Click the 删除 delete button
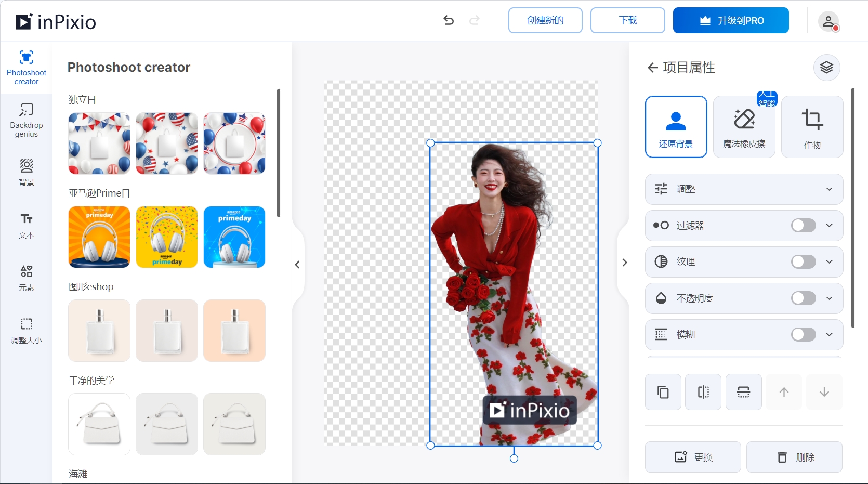The height and width of the screenshot is (484, 868). click(x=795, y=457)
